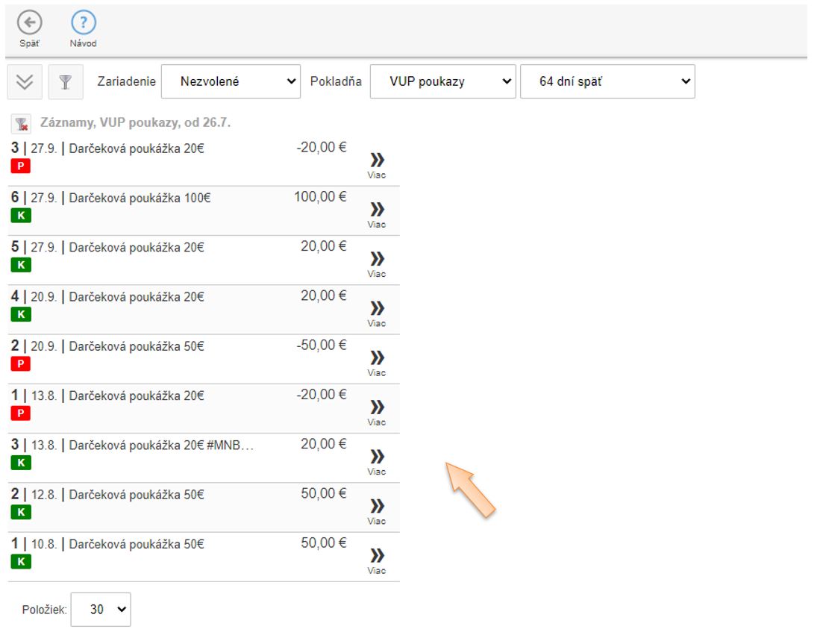The width and height of the screenshot is (823, 644).
Task: Select record 2 from 12.8. Darčeková poukážka 50€
Action: (x=136, y=495)
